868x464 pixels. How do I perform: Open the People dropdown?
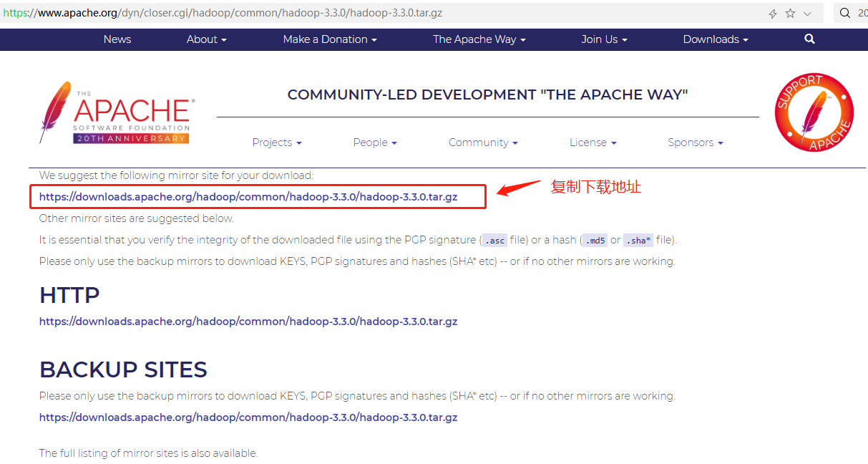click(375, 142)
